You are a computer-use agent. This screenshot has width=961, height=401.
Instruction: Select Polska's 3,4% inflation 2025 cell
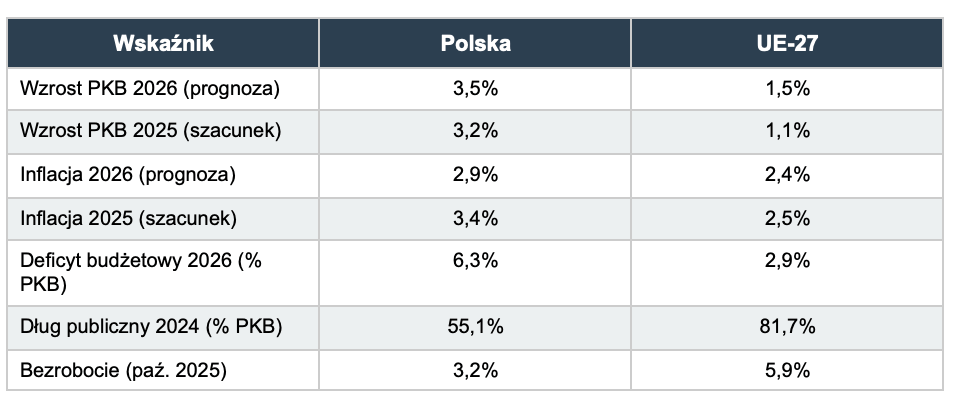point(475,217)
